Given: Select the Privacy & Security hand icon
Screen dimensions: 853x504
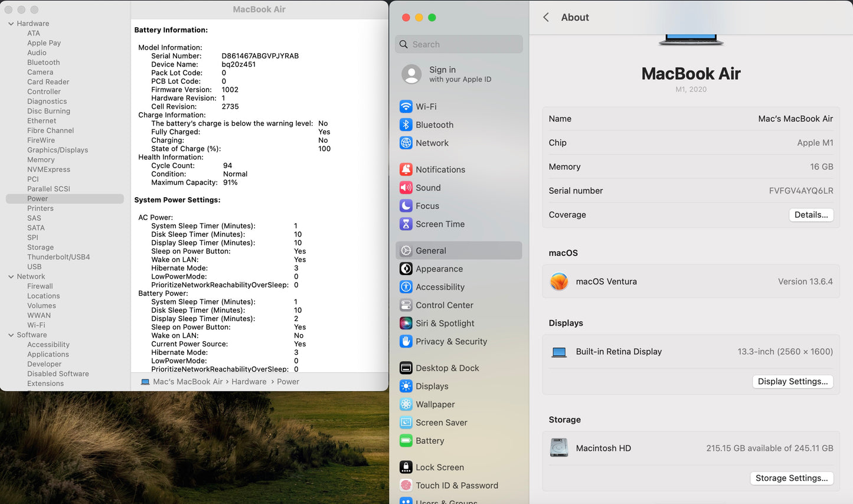Looking at the screenshot, I should [406, 342].
